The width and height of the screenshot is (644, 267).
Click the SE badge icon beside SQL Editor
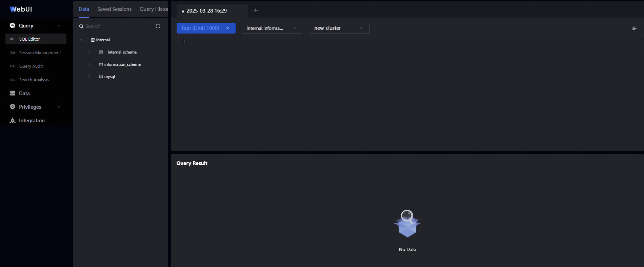(13, 39)
